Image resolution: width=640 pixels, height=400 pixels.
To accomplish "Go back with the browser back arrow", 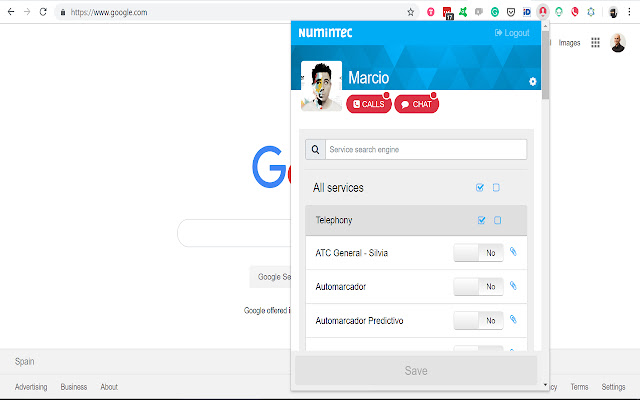I will tap(11, 12).
